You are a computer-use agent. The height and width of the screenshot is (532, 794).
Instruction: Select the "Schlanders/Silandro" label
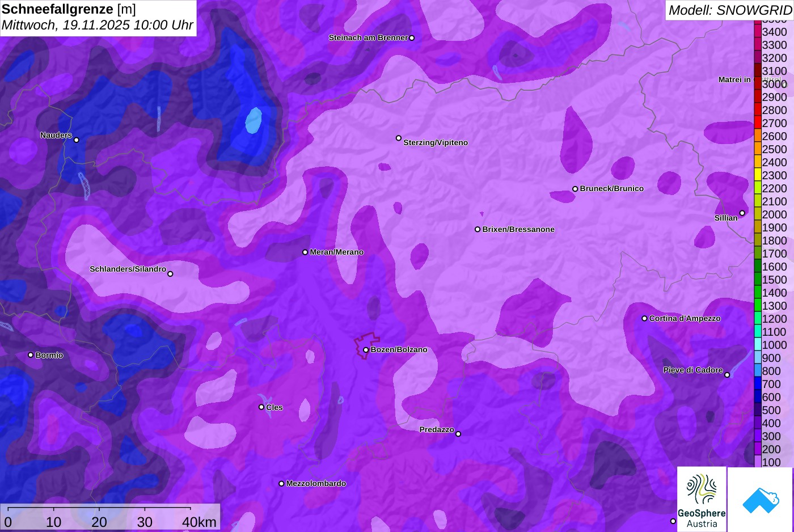click(128, 269)
